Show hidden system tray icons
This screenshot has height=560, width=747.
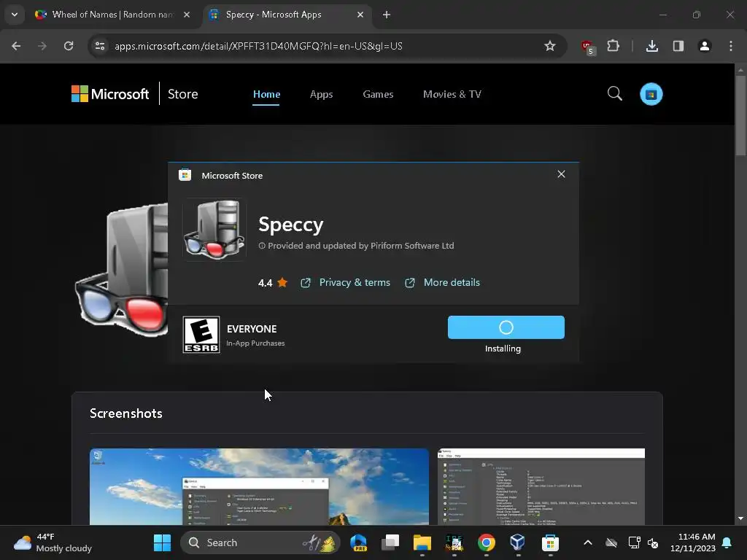click(588, 542)
